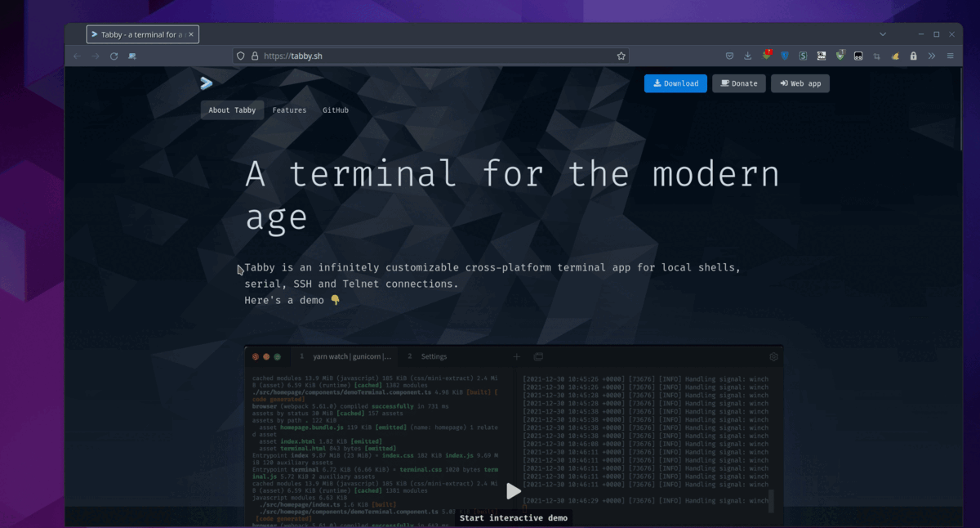The width and height of the screenshot is (980, 528).
Task: Click the Tabby logo on the webpage
Action: 207,83
